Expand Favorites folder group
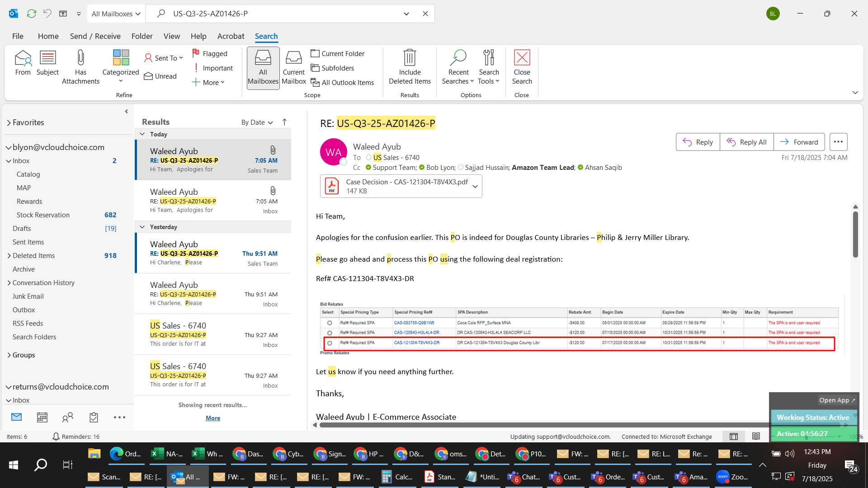 pyautogui.click(x=9, y=122)
